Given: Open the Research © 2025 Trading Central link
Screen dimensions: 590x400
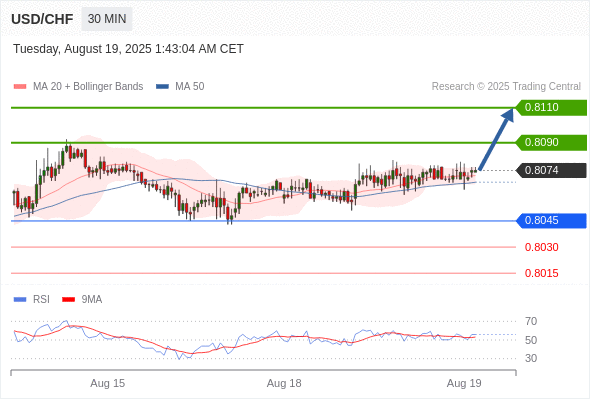Looking at the screenshot, I should (x=506, y=87).
